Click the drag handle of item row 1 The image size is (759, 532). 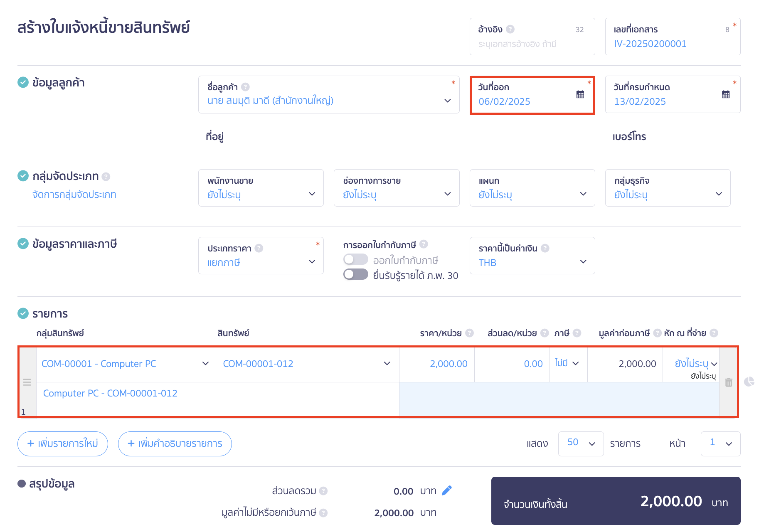coord(27,382)
